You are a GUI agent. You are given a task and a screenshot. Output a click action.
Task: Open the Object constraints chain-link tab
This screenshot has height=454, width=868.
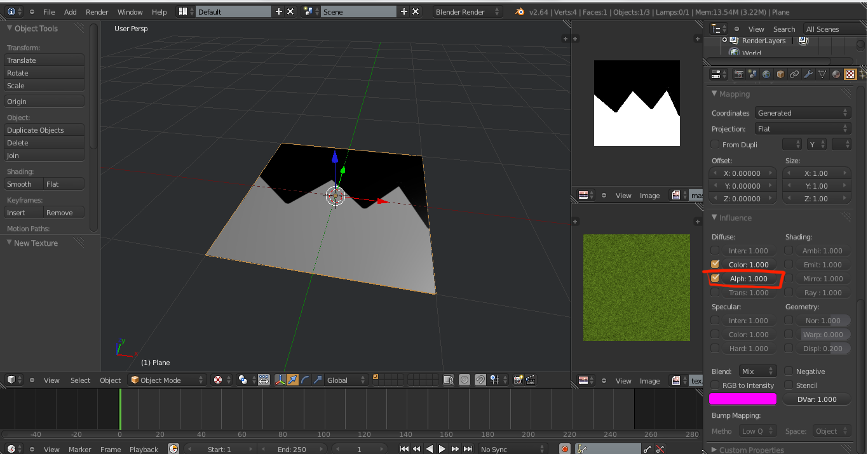[794, 74]
